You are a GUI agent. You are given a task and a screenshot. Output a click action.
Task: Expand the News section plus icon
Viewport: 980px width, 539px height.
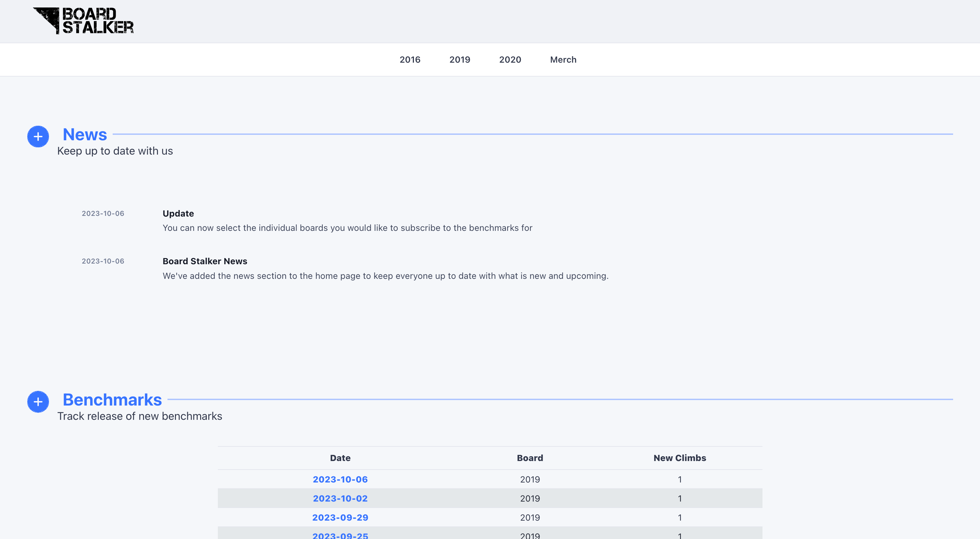pos(38,136)
